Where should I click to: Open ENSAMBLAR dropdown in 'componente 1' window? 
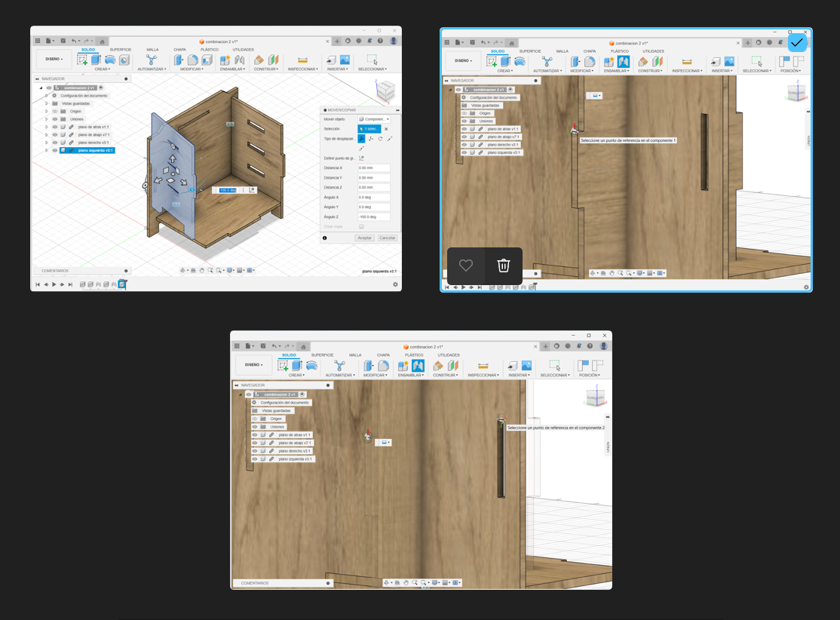click(615, 71)
